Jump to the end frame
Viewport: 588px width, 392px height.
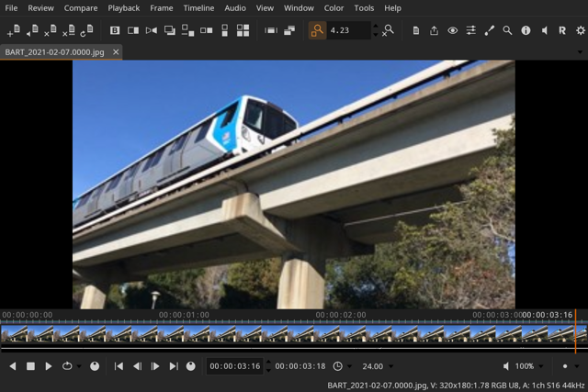(174, 366)
